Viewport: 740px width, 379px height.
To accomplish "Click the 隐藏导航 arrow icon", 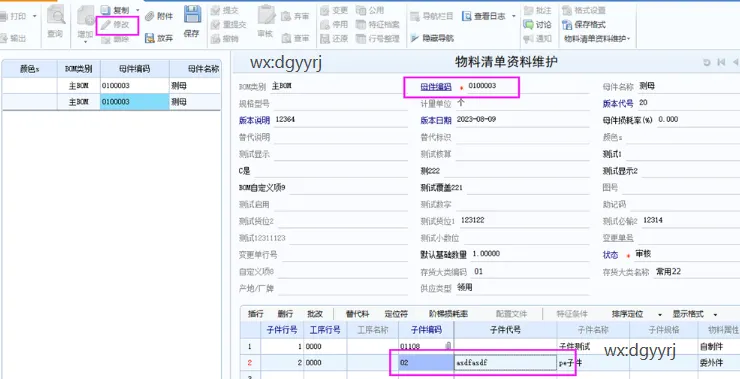I will (414, 38).
